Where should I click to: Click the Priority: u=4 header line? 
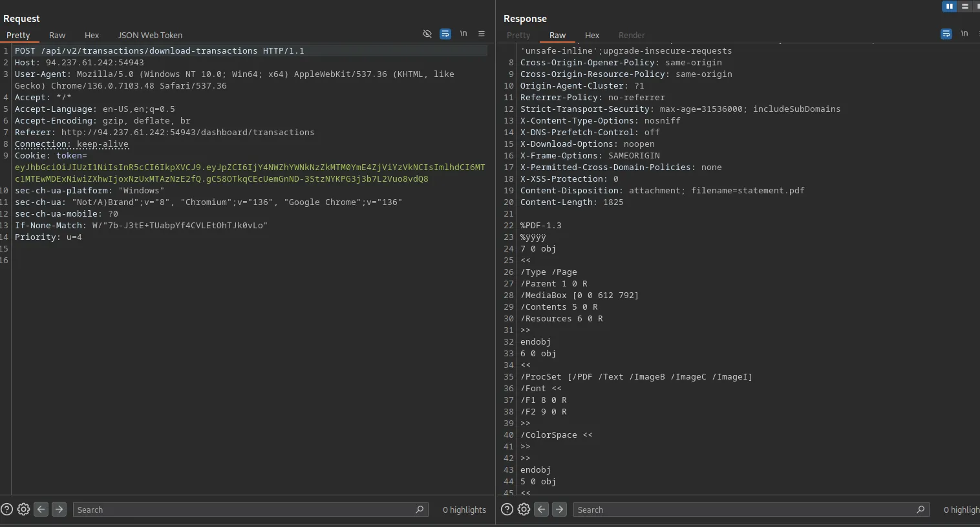pyautogui.click(x=48, y=237)
